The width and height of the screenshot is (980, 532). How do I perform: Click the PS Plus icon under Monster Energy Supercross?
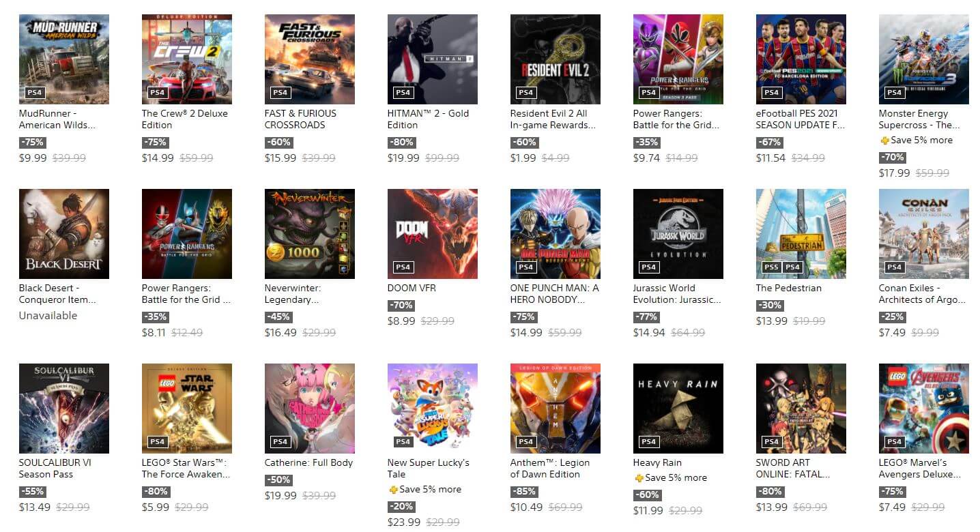(884, 141)
